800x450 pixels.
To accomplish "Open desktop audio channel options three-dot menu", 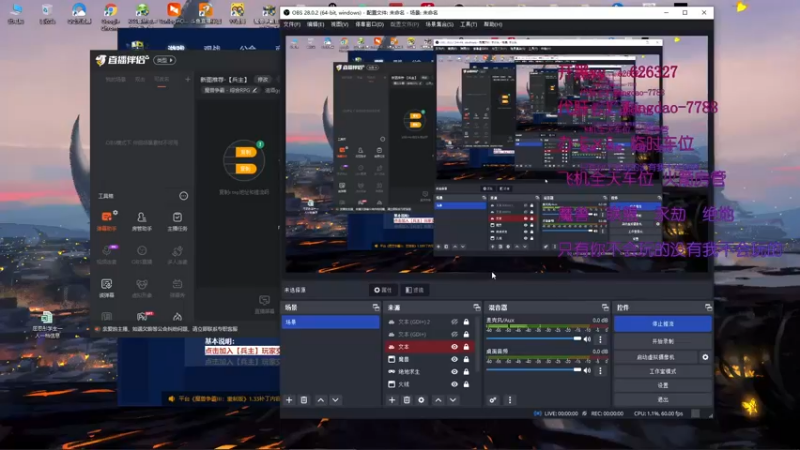I will pyautogui.click(x=601, y=370).
